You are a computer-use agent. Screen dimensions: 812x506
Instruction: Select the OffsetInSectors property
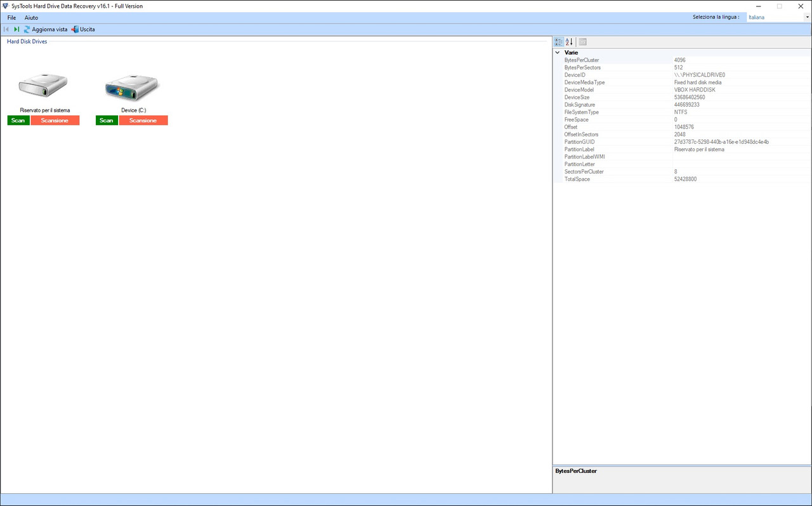click(x=581, y=134)
